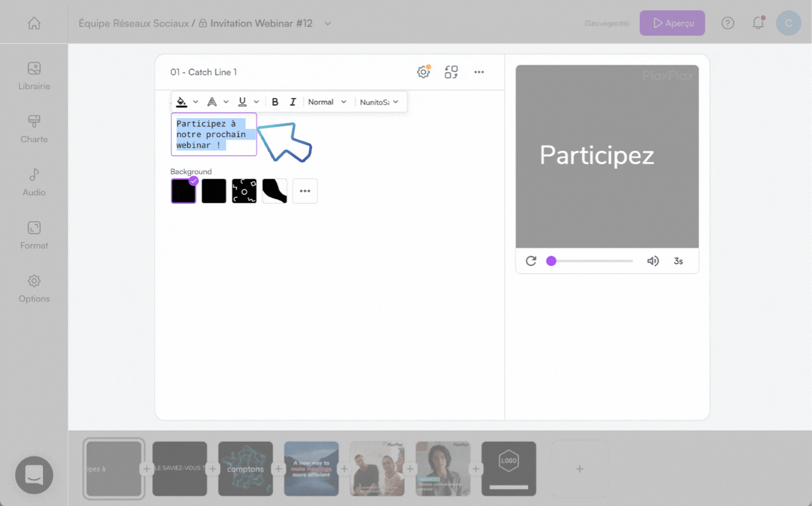Add slide after make meetings thumbnail

(x=344, y=469)
